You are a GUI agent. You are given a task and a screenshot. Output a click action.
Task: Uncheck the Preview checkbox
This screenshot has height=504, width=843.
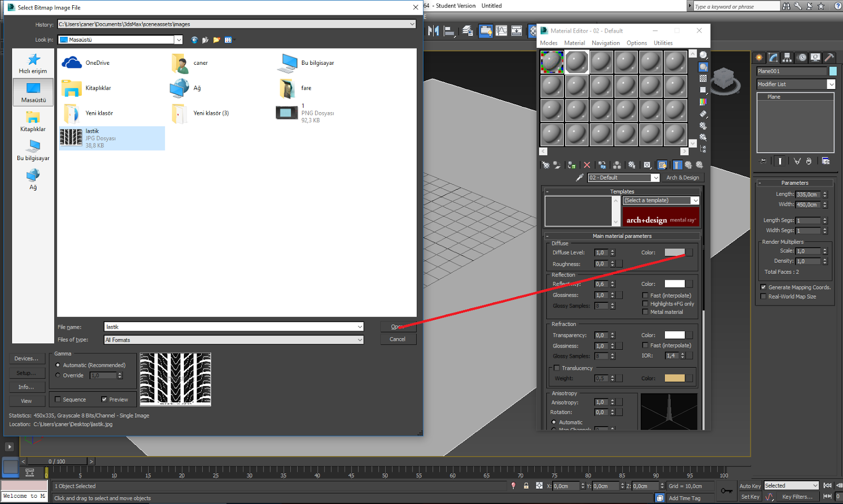104,399
